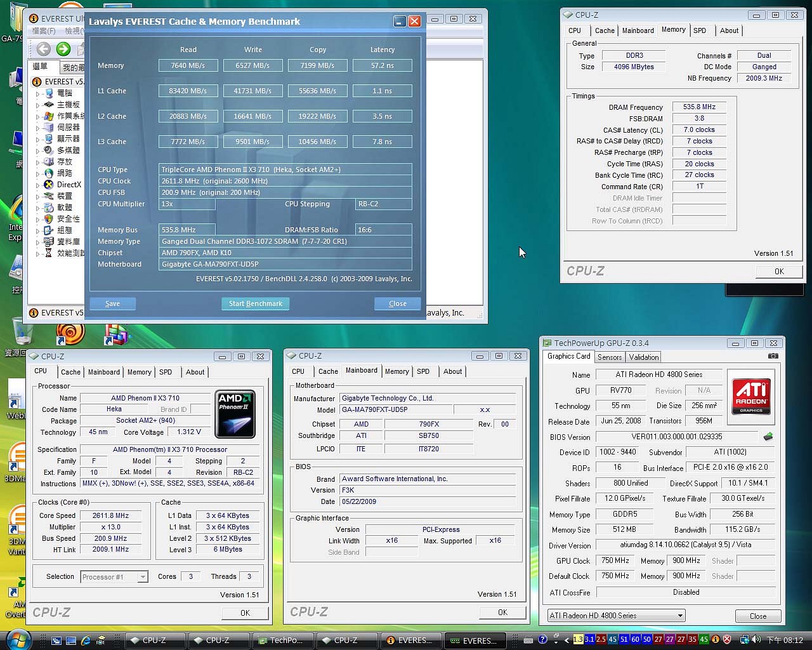
Task: Click the Close button in GPU-Z
Action: tap(758, 616)
